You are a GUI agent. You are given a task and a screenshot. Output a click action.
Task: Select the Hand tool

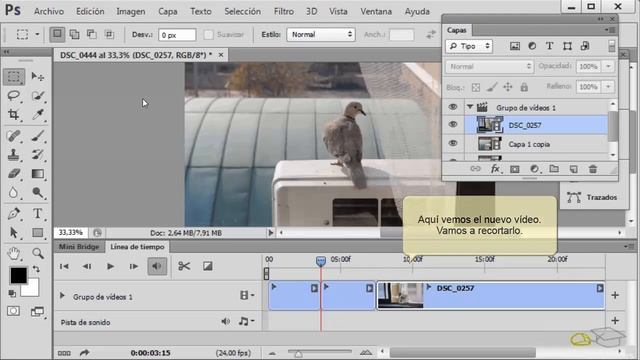(x=14, y=253)
